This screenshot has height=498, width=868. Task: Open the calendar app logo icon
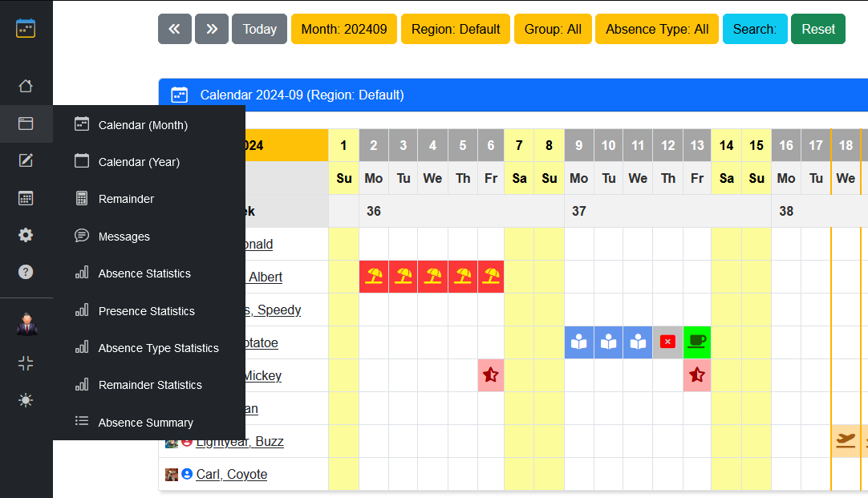[x=26, y=27]
